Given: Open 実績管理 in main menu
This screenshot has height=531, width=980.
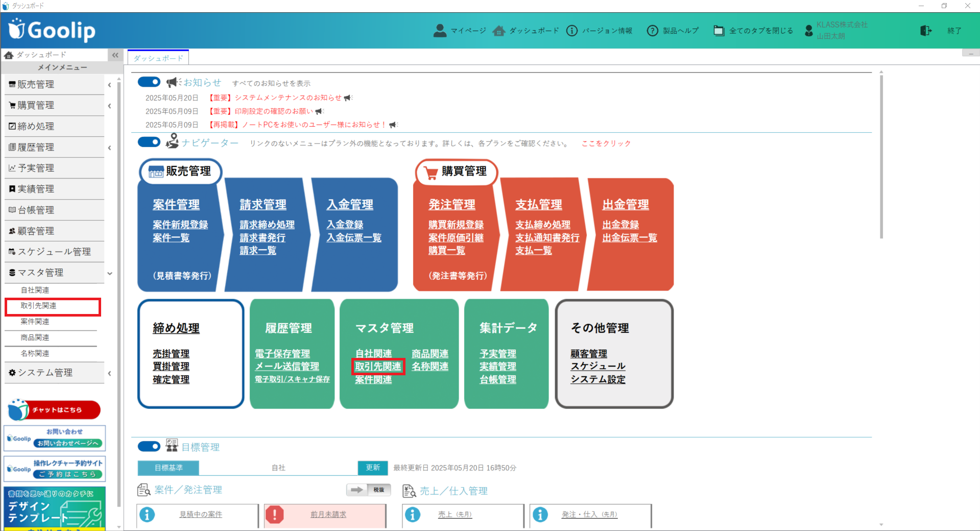Looking at the screenshot, I should pos(54,189).
